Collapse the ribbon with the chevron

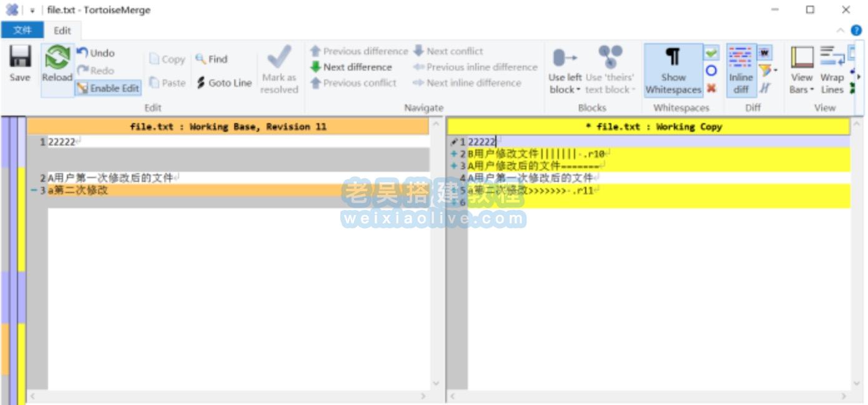click(x=840, y=30)
